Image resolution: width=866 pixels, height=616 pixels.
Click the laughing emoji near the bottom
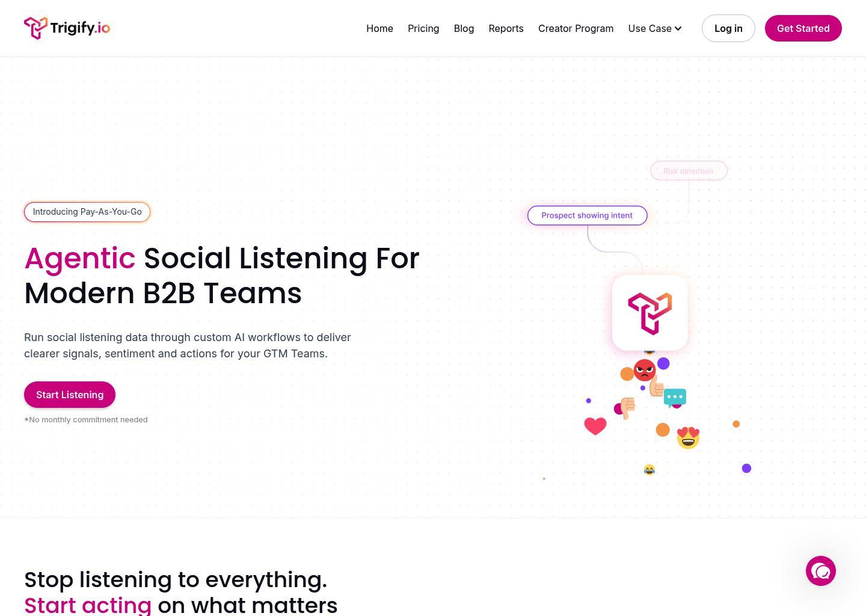coord(649,469)
